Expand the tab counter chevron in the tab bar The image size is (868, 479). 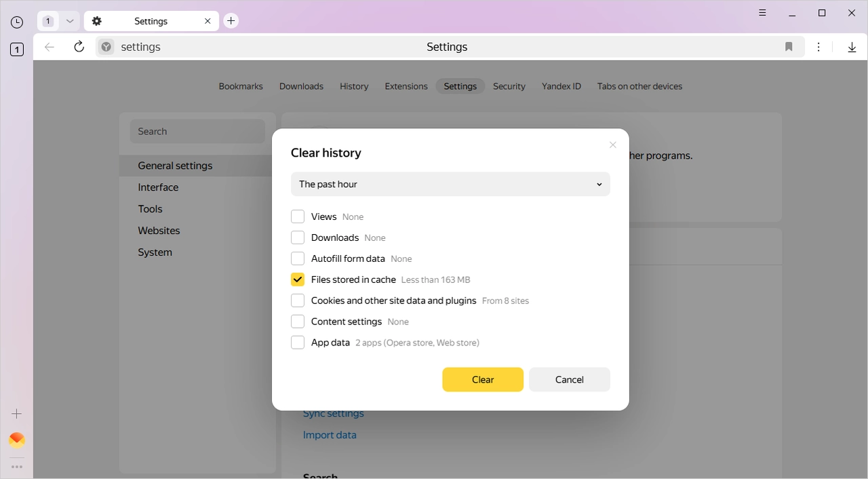pos(69,21)
